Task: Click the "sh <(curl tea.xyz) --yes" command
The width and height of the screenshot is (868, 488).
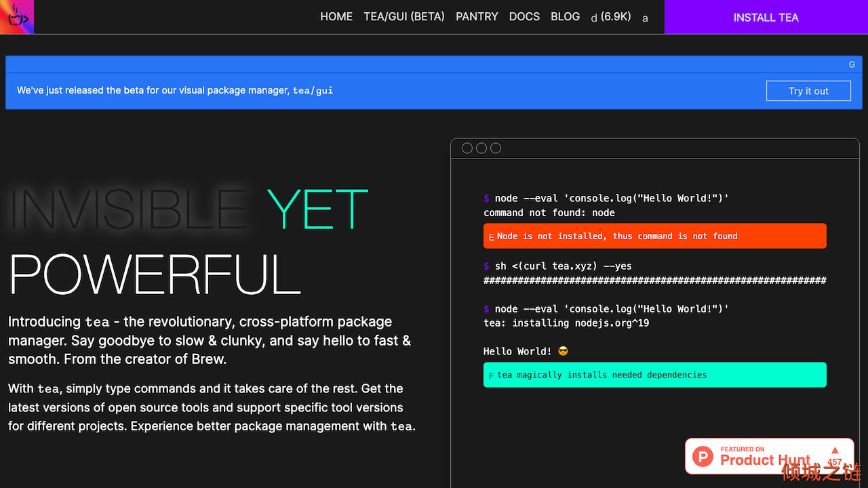Action: click(x=564, y=266)
